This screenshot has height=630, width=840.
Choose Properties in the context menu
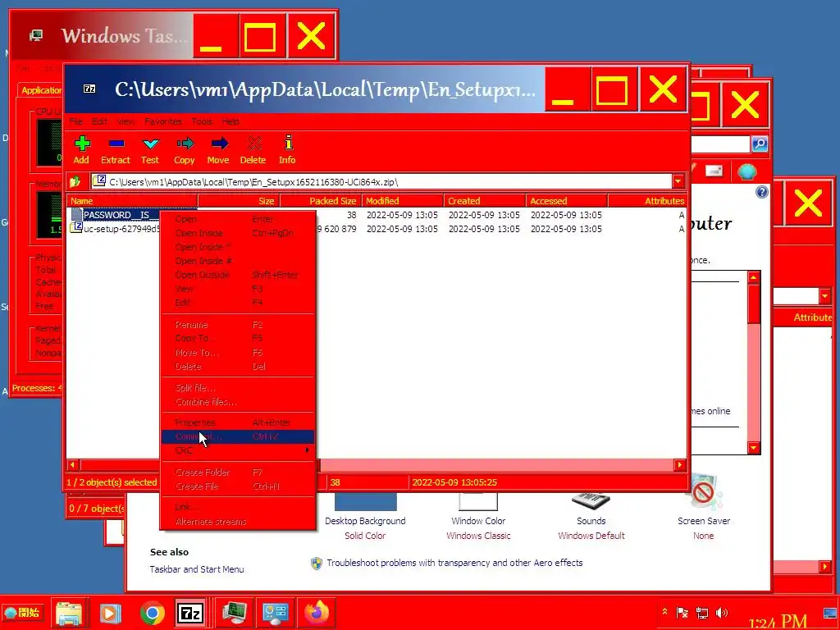point(237,422)
